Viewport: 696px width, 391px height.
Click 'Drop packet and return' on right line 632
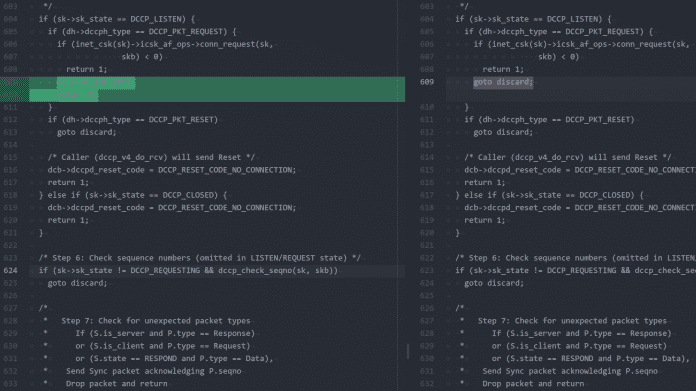click(x=533, y=383)
